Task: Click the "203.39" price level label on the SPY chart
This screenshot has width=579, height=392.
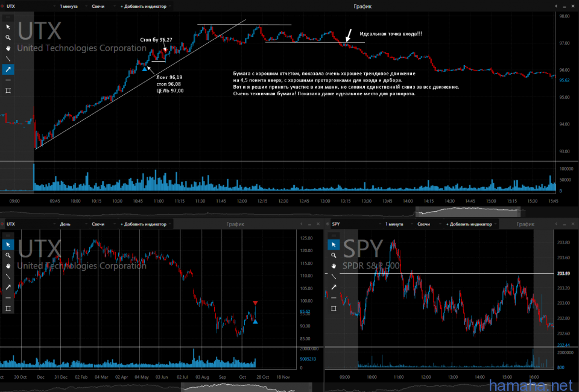Action: point(563,274)
